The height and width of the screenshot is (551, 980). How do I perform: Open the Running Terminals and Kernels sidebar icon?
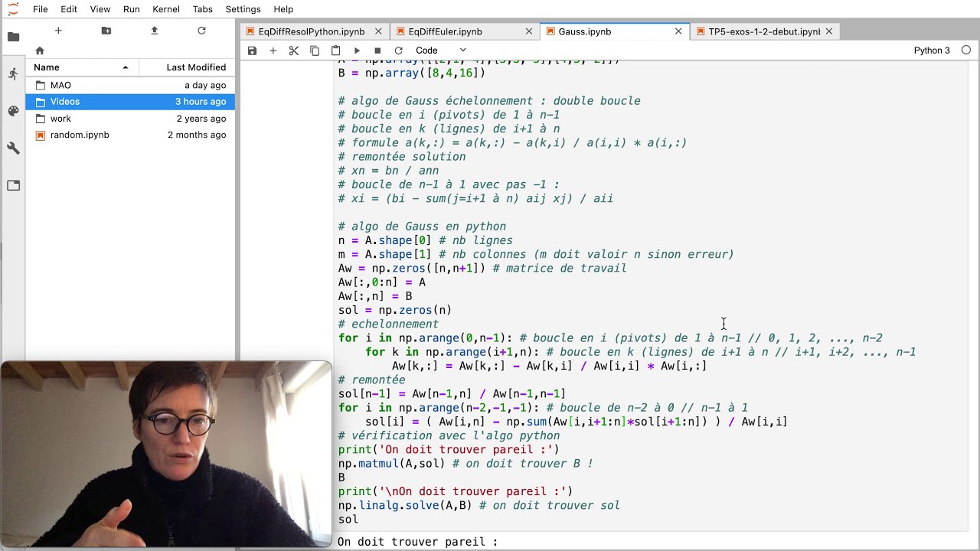13,74
